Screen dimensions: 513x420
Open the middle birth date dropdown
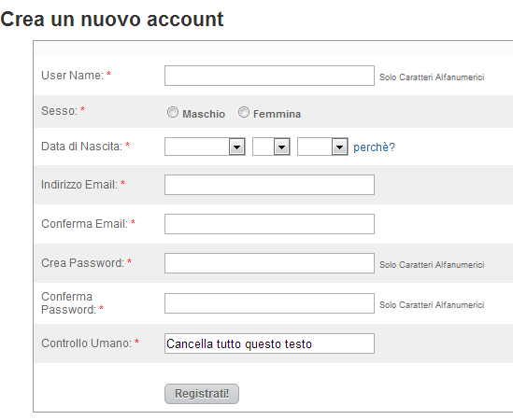[271, 147]
